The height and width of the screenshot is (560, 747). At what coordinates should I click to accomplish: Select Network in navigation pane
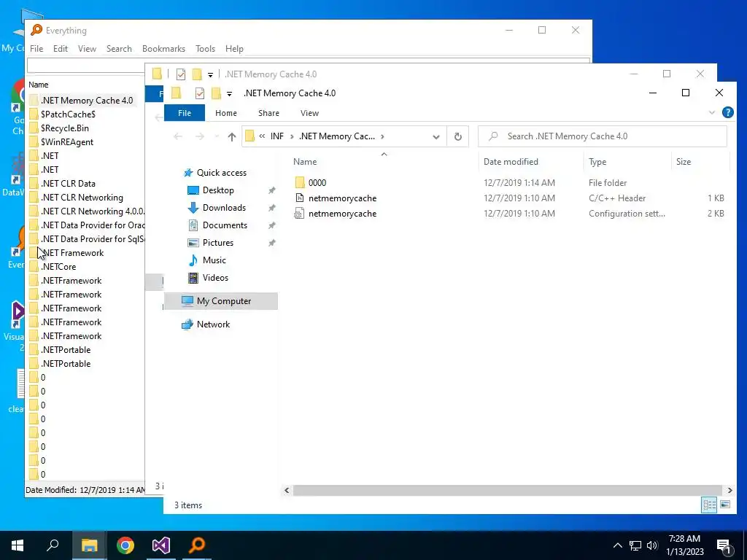(x=213, y=324)
